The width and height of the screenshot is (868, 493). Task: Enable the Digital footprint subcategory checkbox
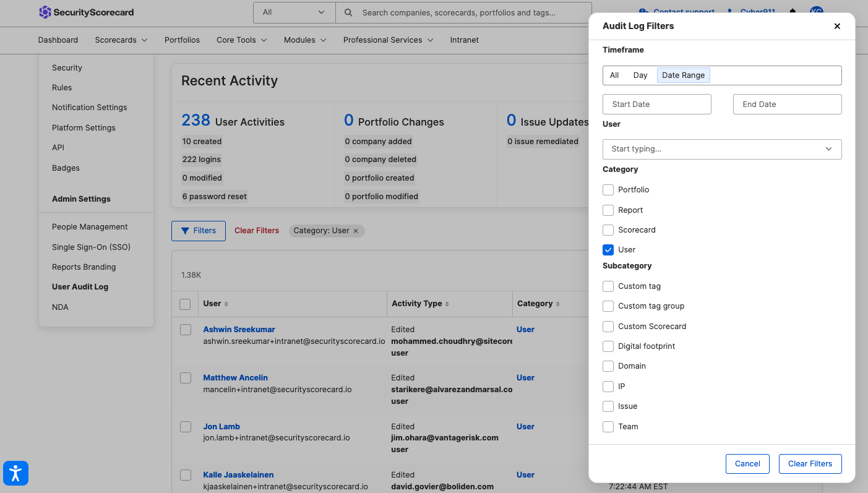(x=608, y=346)
